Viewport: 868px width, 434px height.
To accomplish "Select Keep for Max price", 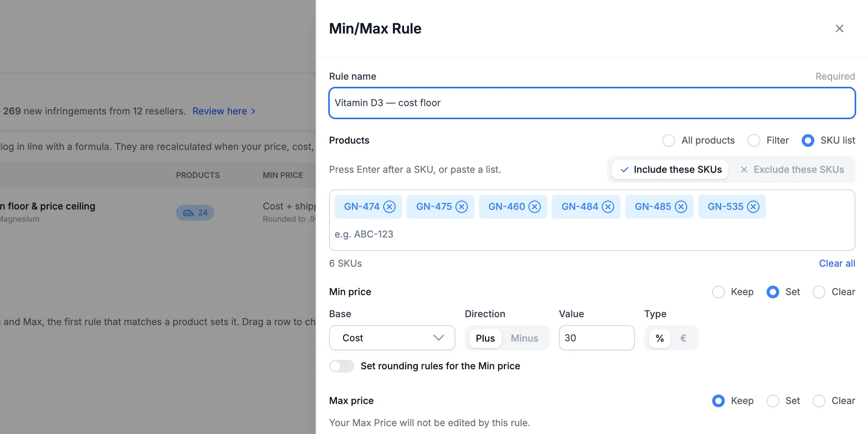I will [718, 401].
